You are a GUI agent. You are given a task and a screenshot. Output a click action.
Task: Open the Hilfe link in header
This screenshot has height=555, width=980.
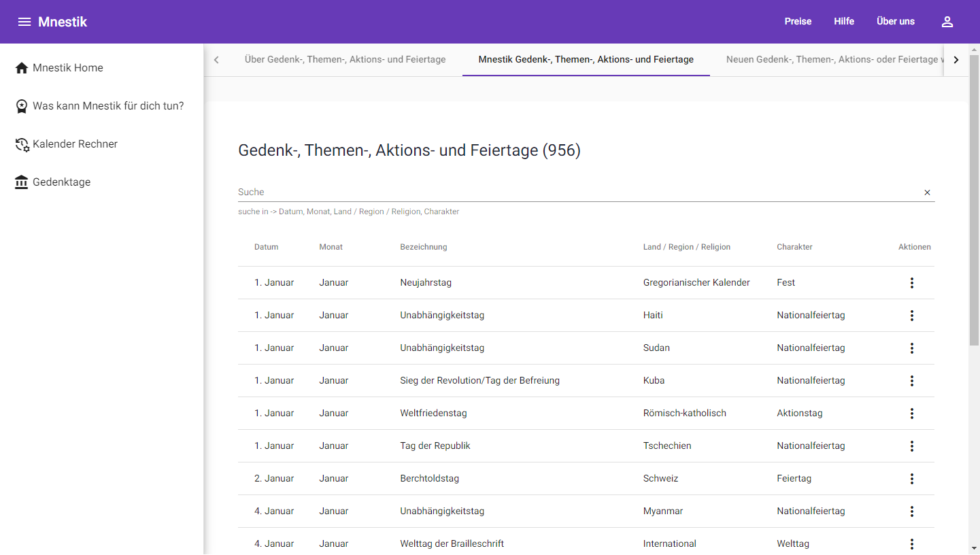point(844,22)
